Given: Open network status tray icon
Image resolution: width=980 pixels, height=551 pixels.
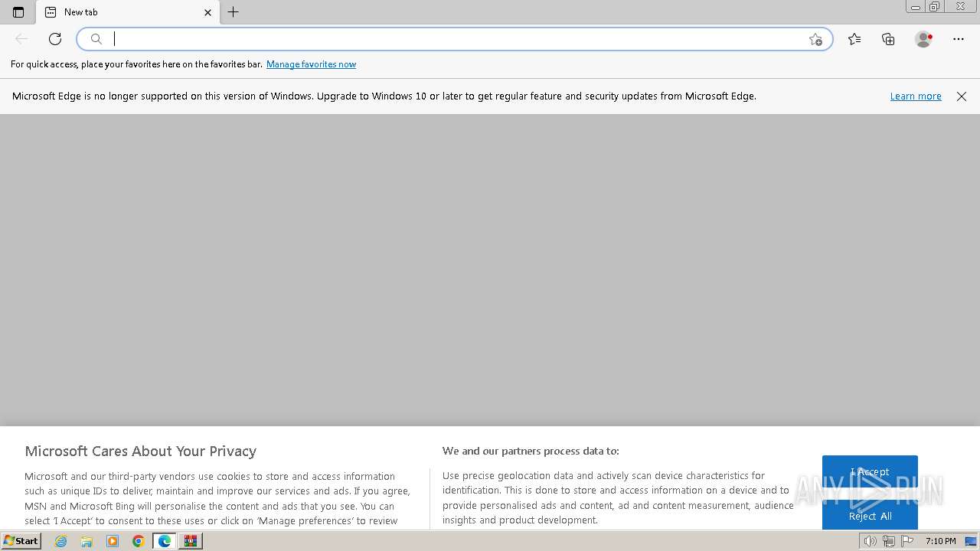Looking at the screenshot, I should tap(889, 542).
